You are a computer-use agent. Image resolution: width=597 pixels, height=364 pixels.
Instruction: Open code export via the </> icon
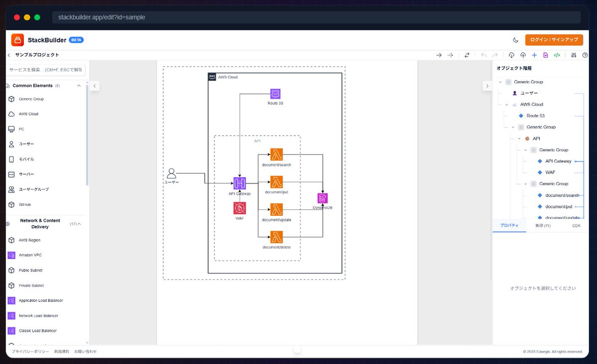click(x=557, y=55)
